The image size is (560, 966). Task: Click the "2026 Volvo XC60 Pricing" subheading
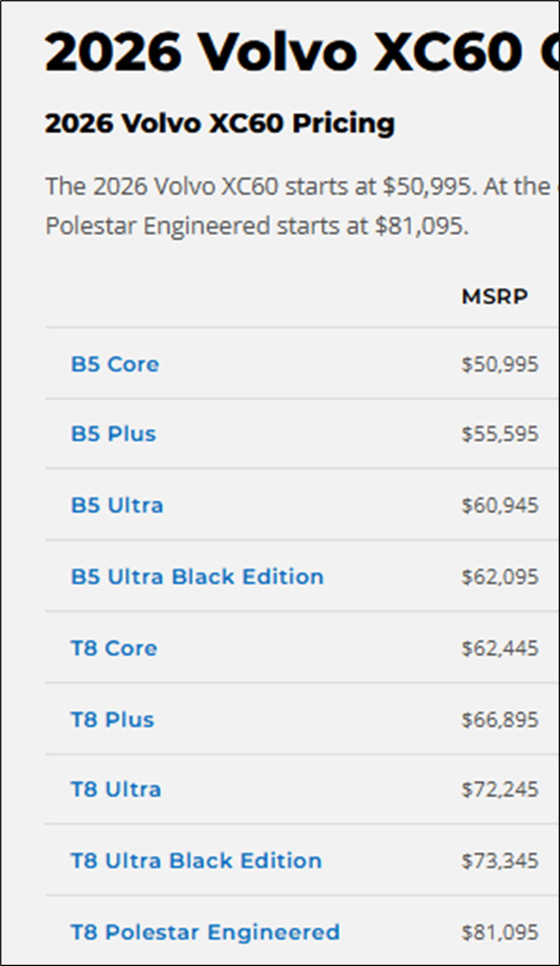(x=219, y=123)
